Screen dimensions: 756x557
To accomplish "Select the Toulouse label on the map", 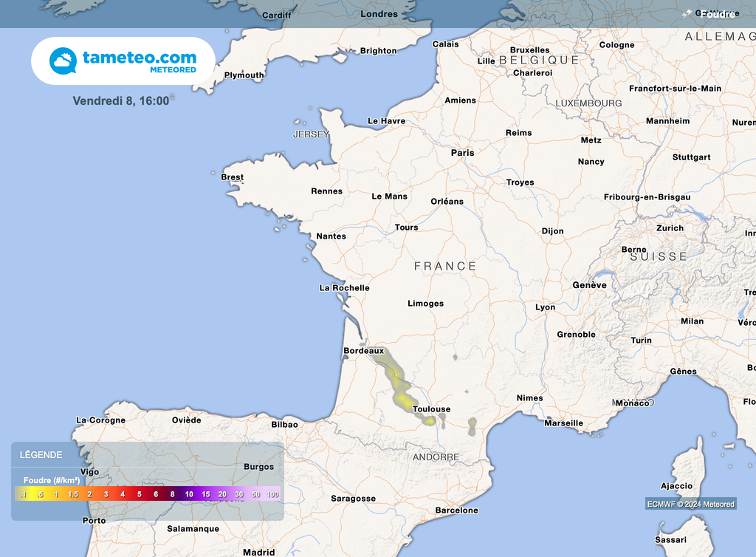I will click(433, 407).
